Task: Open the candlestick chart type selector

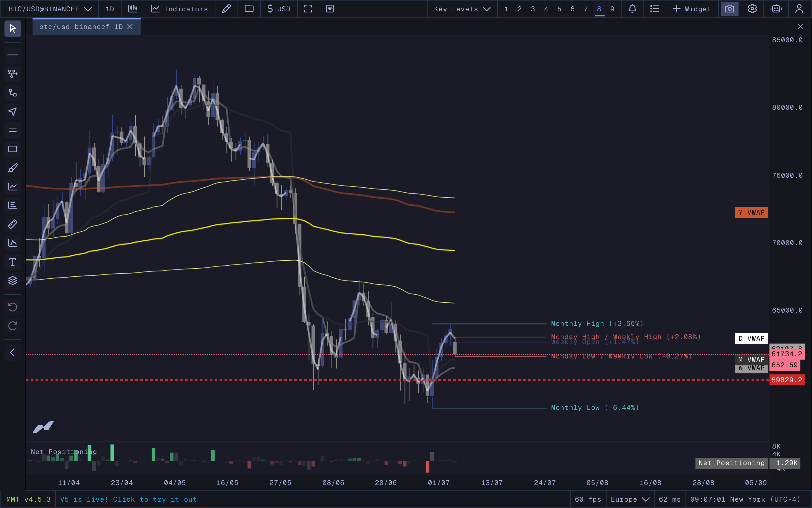Action: point(133,9)
